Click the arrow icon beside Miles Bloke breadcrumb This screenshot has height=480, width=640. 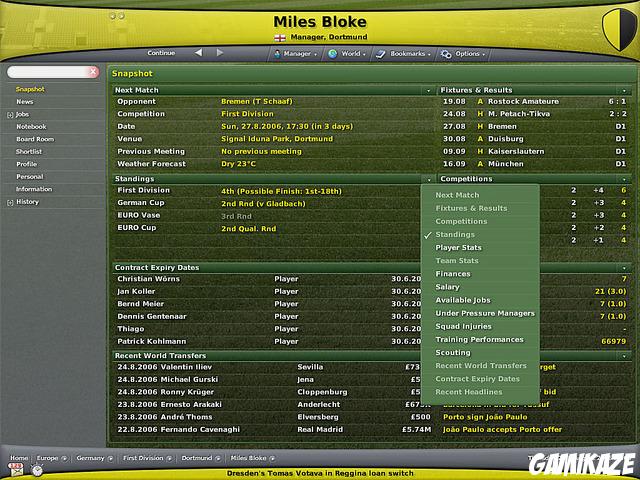coord(272,458)
